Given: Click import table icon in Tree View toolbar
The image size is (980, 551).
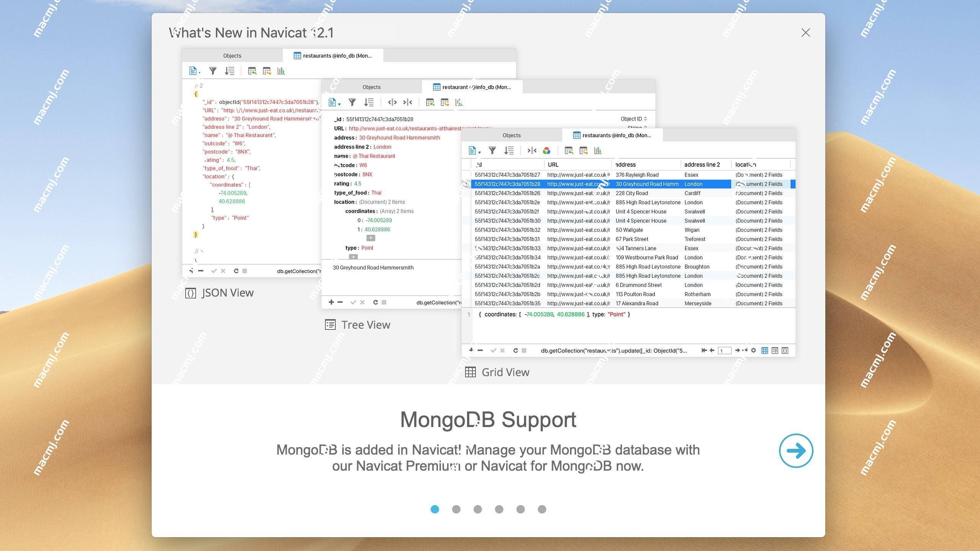Looking at the screenshot, I should click(x=430, y=102).
